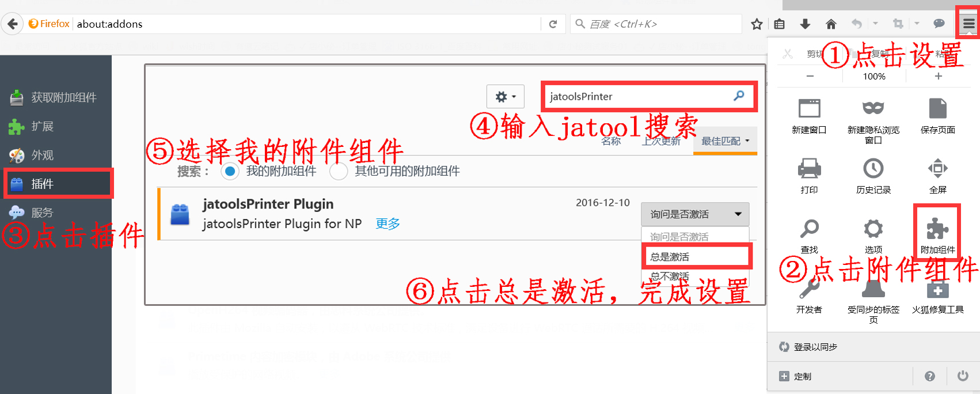Open the crop tool dropdown arrow
Viewport: 980px width, 394px height.
917,24
